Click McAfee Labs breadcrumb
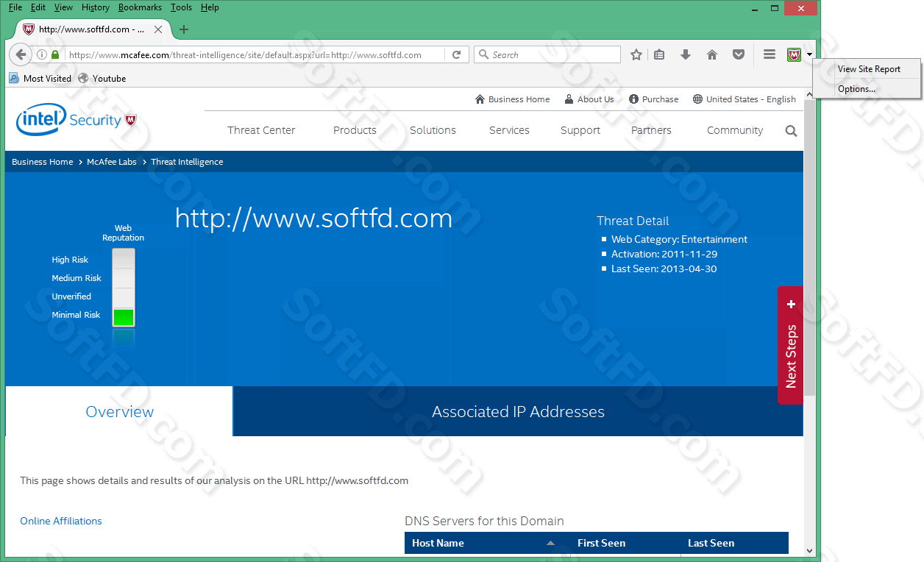 112,162
